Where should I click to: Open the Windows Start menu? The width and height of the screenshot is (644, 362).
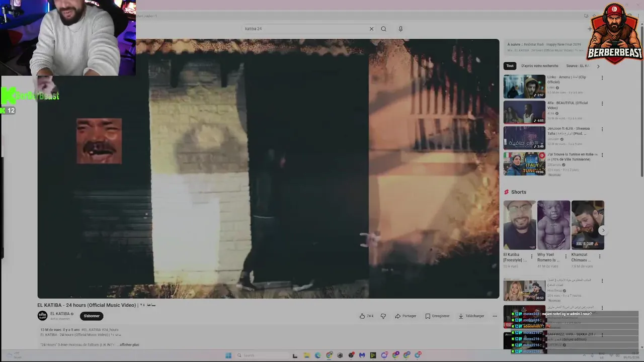coord(228,355)
